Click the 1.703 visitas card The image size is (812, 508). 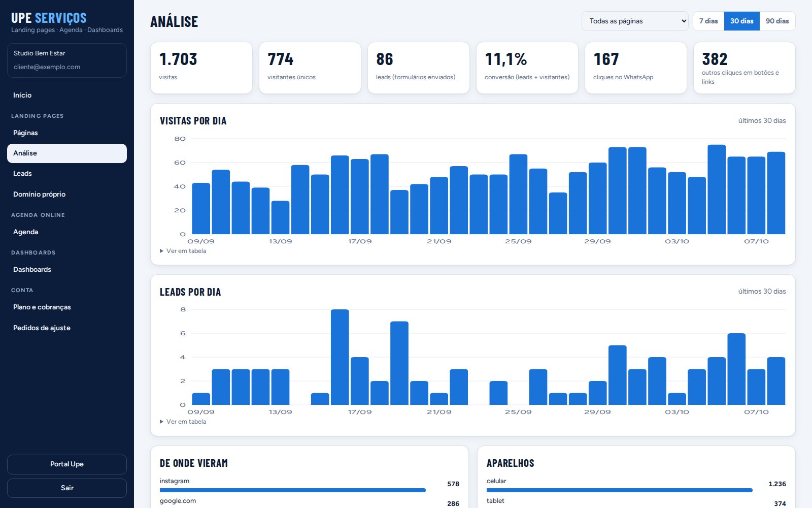[x=201, y=68]
